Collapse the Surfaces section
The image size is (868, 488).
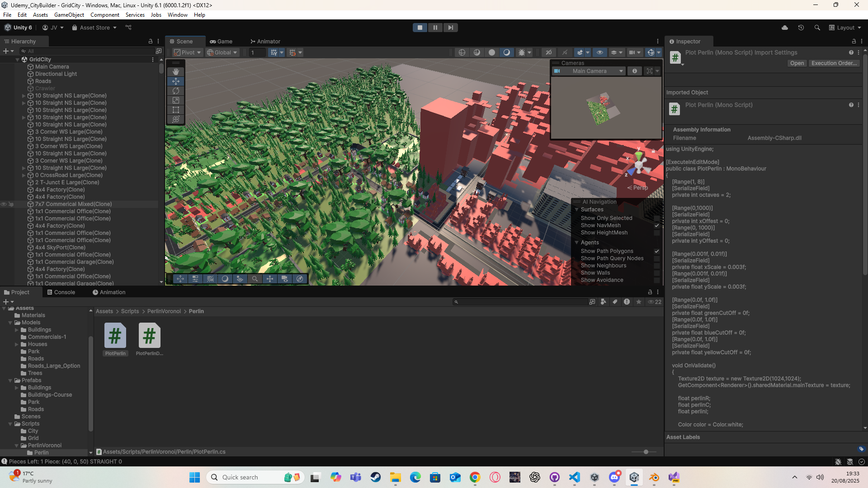tap(577, 210)
